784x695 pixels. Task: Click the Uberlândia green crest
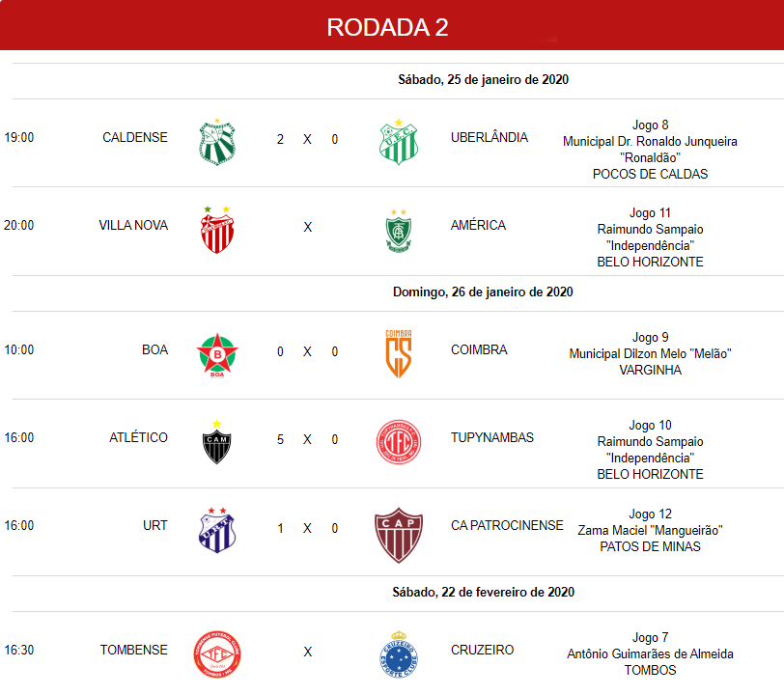point(399,142)
